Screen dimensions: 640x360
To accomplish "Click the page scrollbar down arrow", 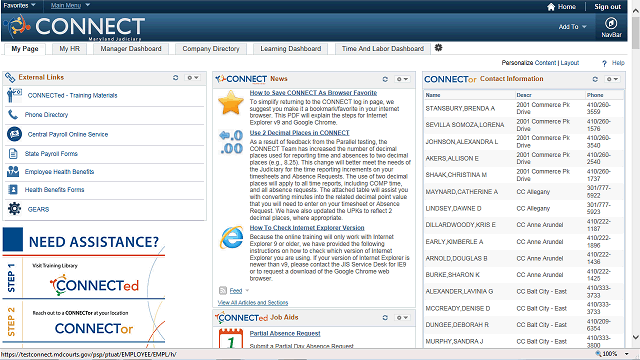I will (636, 337).
